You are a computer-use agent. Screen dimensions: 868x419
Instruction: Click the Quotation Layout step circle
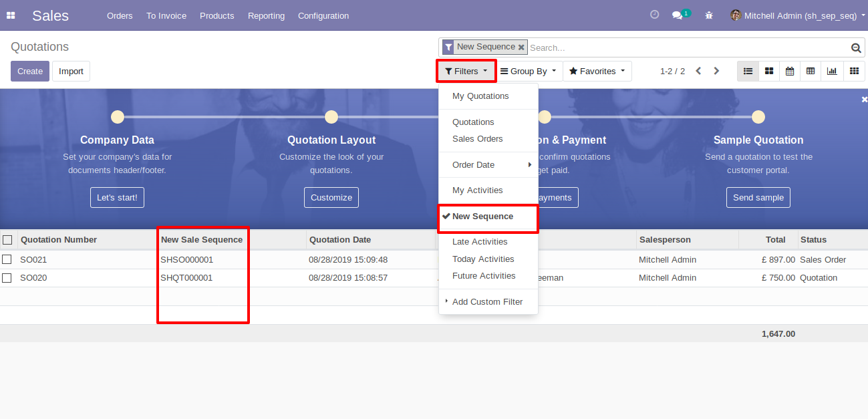[x=331, y=117]
